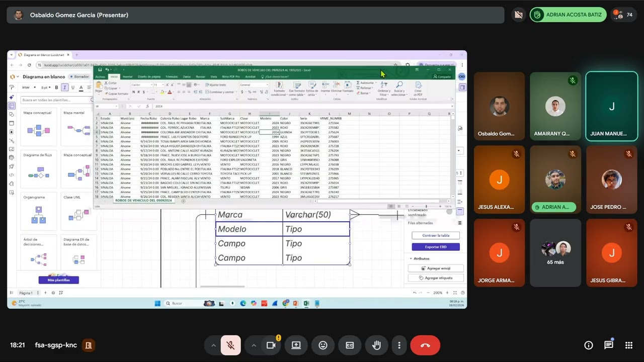Click the Más plantillas button

click(58, 280)
